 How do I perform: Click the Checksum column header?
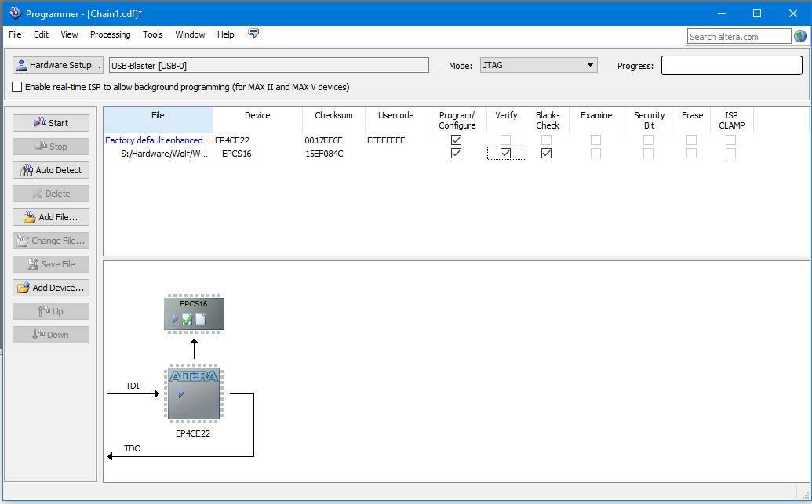pos(333,120)
